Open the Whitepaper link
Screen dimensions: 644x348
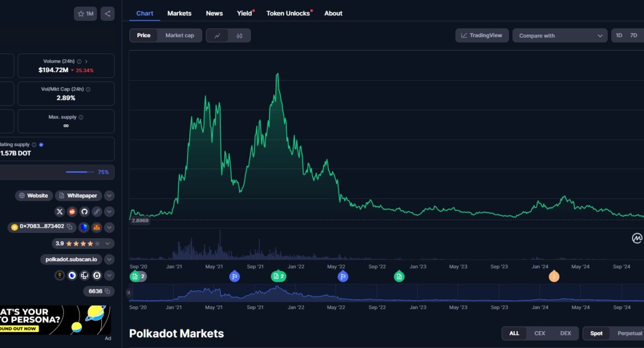pos(78,196)
